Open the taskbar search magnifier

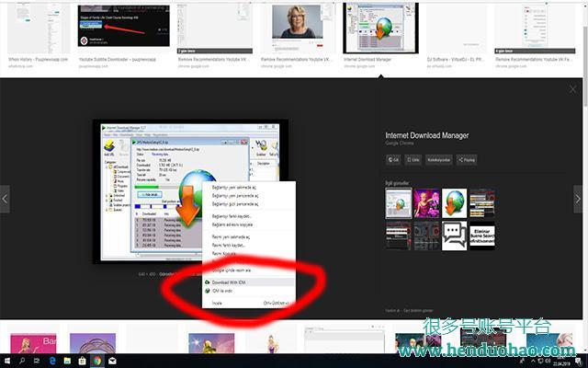[22, 361]
